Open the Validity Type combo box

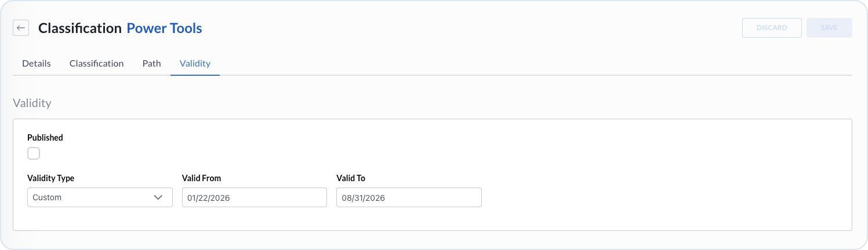(x=93, y=197)
